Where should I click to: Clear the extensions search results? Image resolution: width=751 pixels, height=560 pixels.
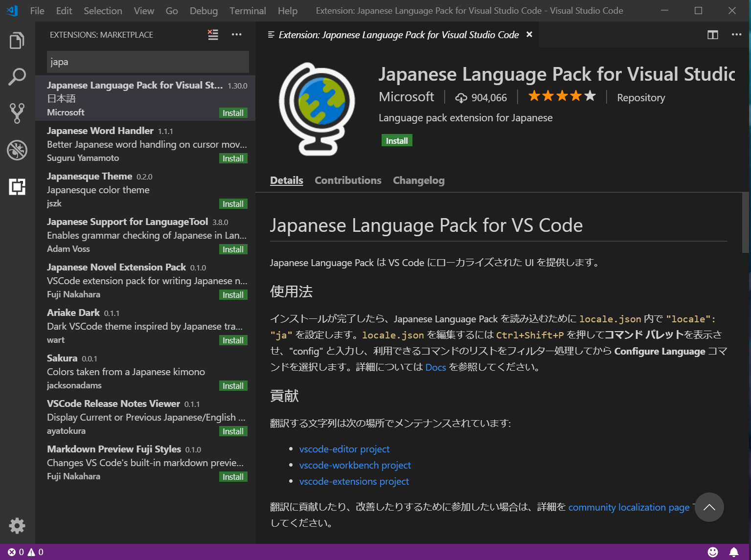[x=213, y=35]
